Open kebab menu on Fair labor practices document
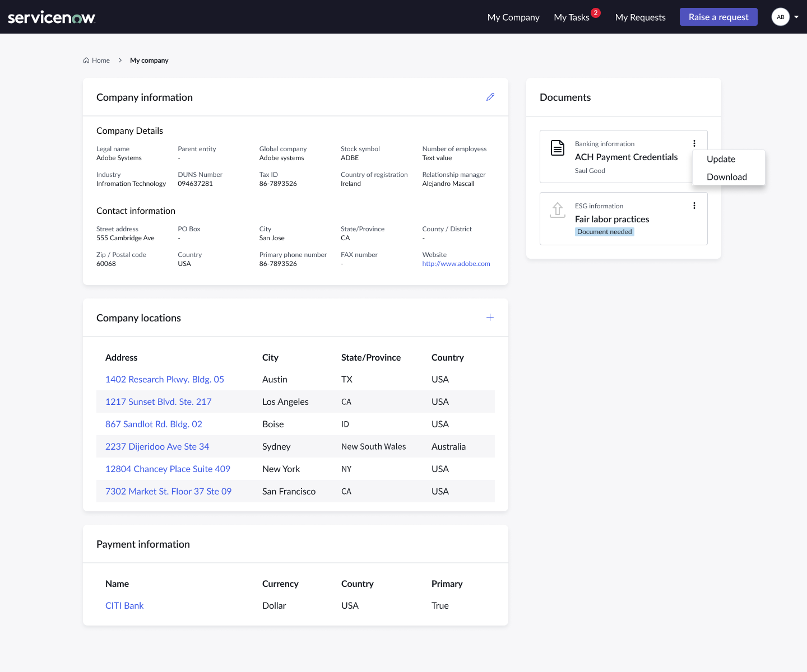 tap(694, 206)
